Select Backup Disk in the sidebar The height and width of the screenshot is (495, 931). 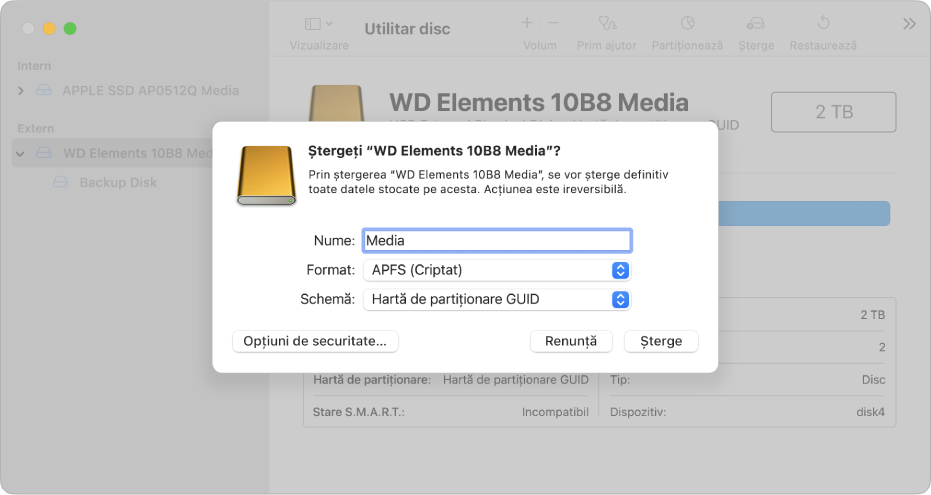click(x=118, y=182)
